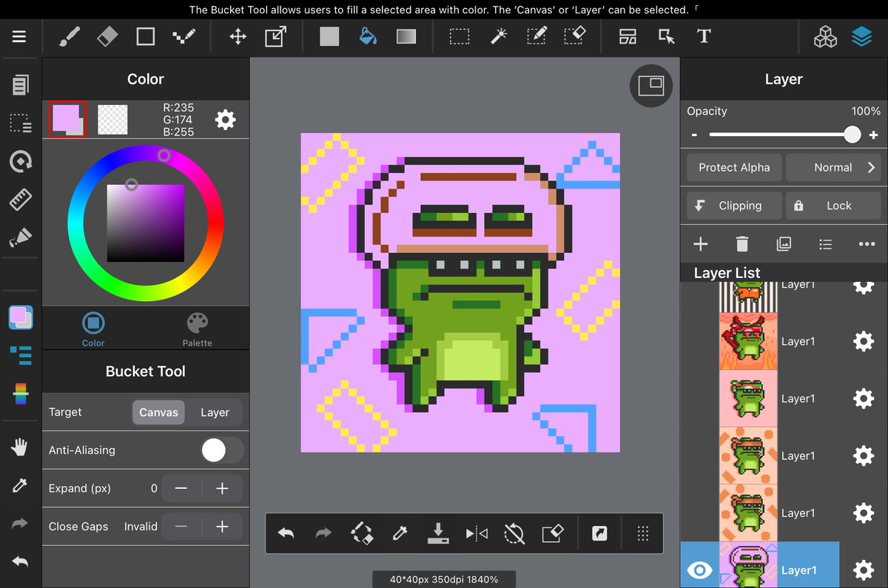This screenshot has height=588, width=888.
Task: Open the document pages icon in the left sidebar
Action: coord(20,85)
